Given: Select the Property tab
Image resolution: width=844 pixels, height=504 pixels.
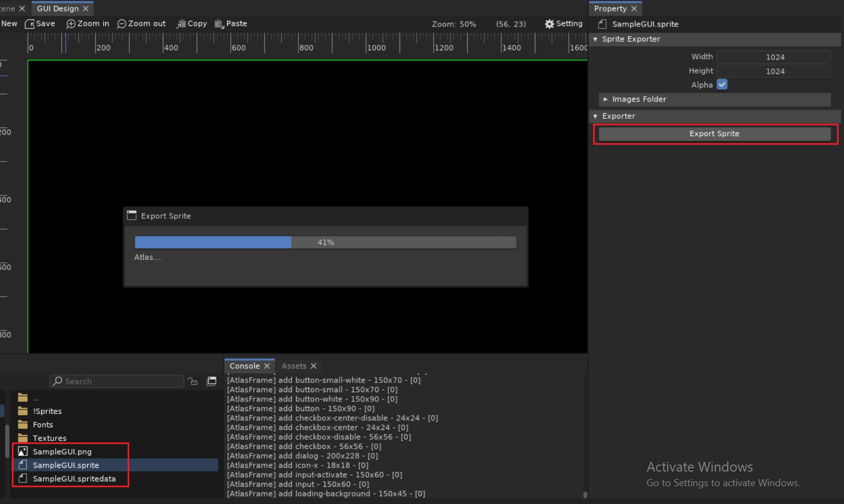Looking at the screenshot, I should point(610,9).
